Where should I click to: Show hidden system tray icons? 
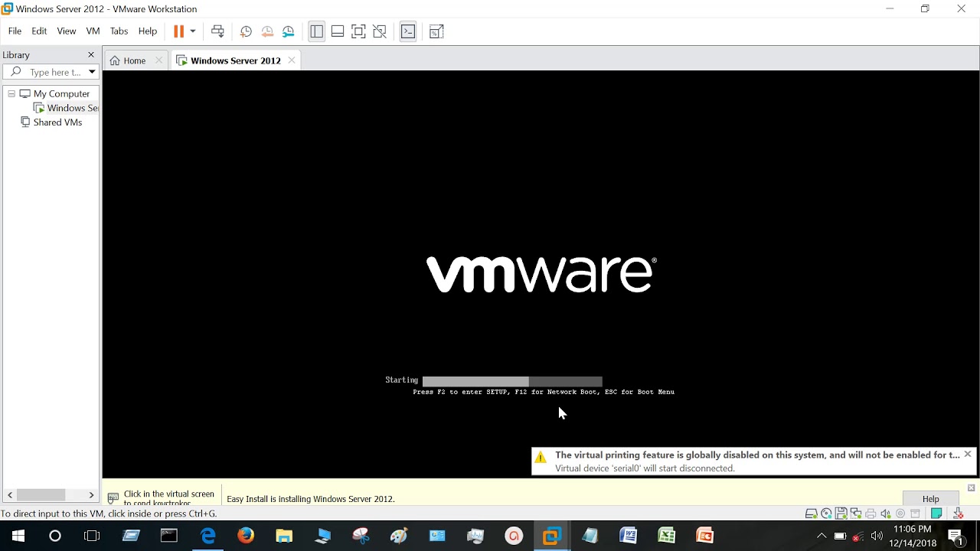point(822,536)
